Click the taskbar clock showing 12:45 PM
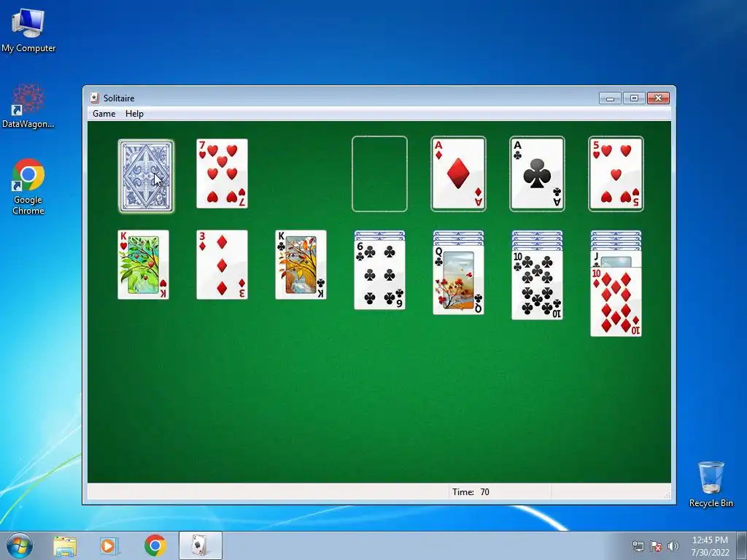747x560 pixels. tap(710, 545)
